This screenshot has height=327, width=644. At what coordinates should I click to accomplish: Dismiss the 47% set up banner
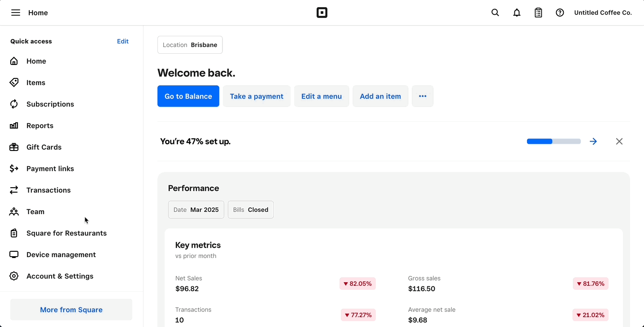[619, 142]
